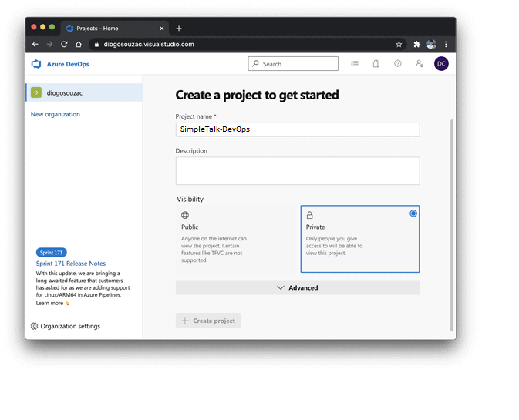
Task: Open the user settings icon
Action: (x=420, y=63)
